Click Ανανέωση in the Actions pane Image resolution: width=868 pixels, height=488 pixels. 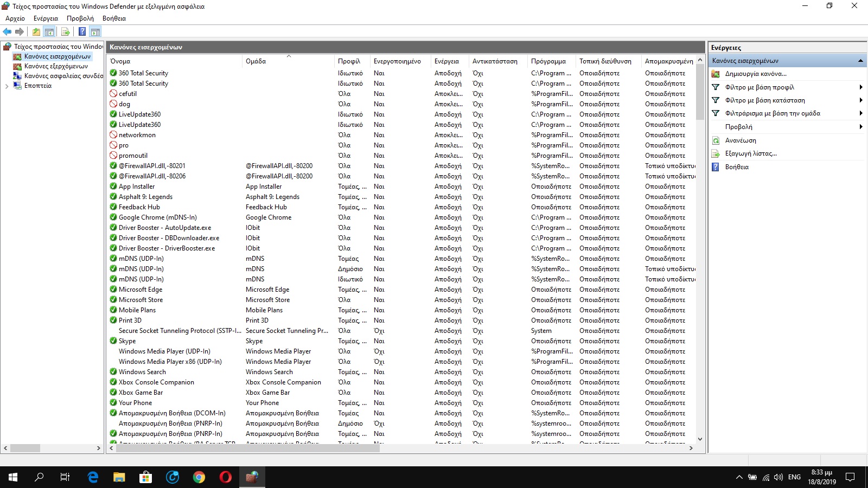pyautogui.click(x=741, y=140)
